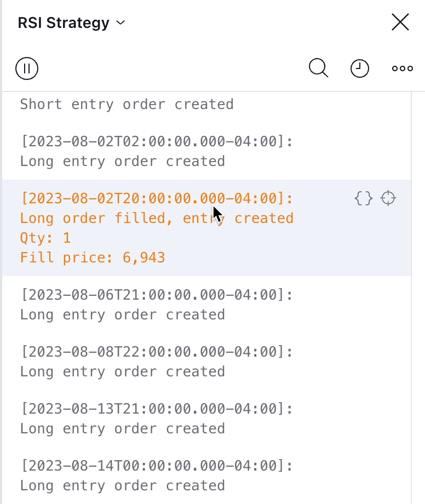The image size is (425, 504).
Task: View source code via curly braces icon
Action: pos(364,198)
